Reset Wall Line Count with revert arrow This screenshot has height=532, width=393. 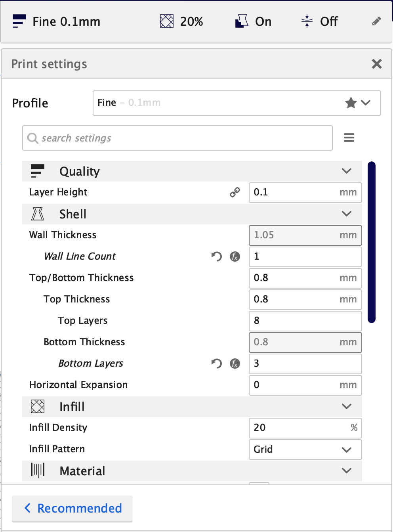(216, 256)
